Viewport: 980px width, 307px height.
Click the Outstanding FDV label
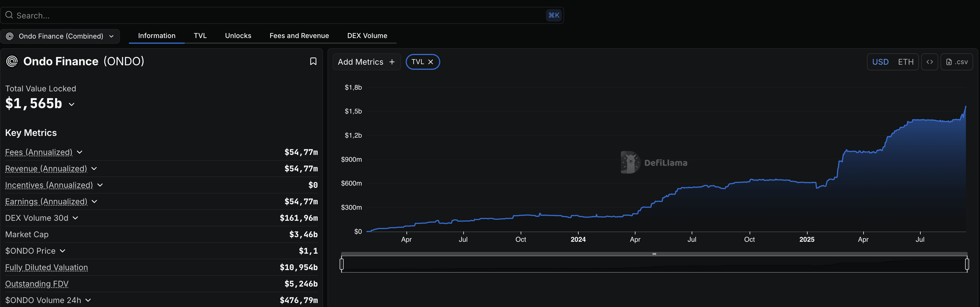coord(37,283)
